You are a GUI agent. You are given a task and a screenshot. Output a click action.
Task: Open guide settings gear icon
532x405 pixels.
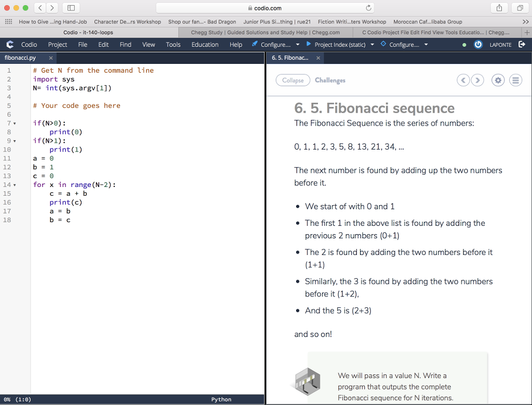point(498,80)
